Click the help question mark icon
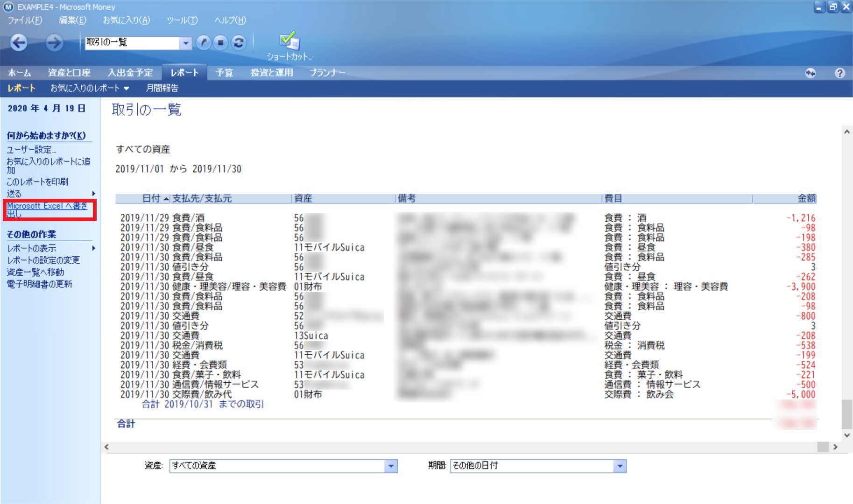853x504 pixels. [839, 73]
